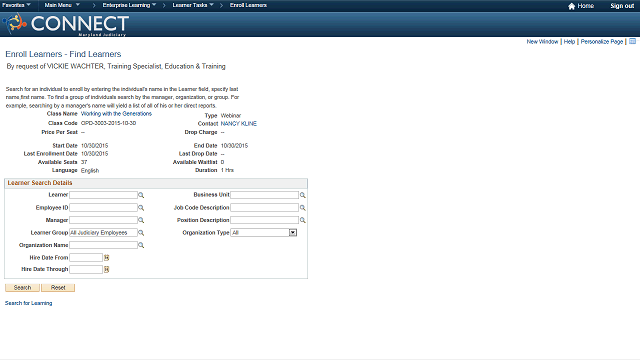Image resolution: width=640 pixels, height=360 pixels.
Task: Open the Help link
Action: 569,42
